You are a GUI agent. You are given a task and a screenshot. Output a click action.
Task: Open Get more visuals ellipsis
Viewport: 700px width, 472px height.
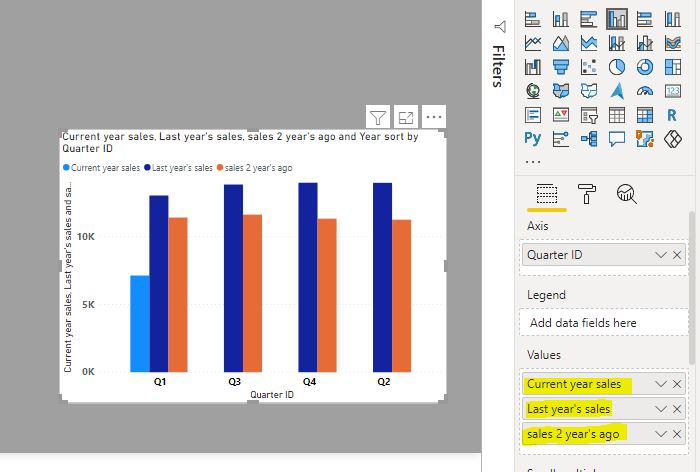tap(533, 162)
